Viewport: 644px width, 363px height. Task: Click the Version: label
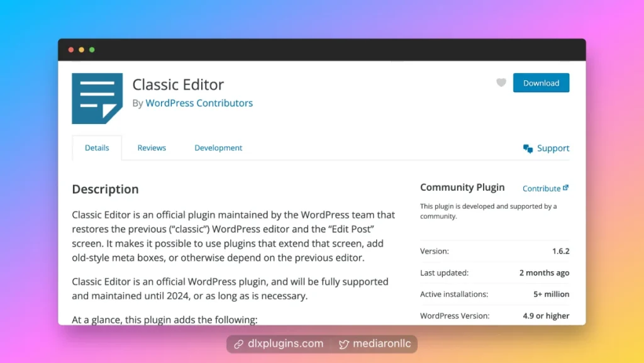(434, 251)
